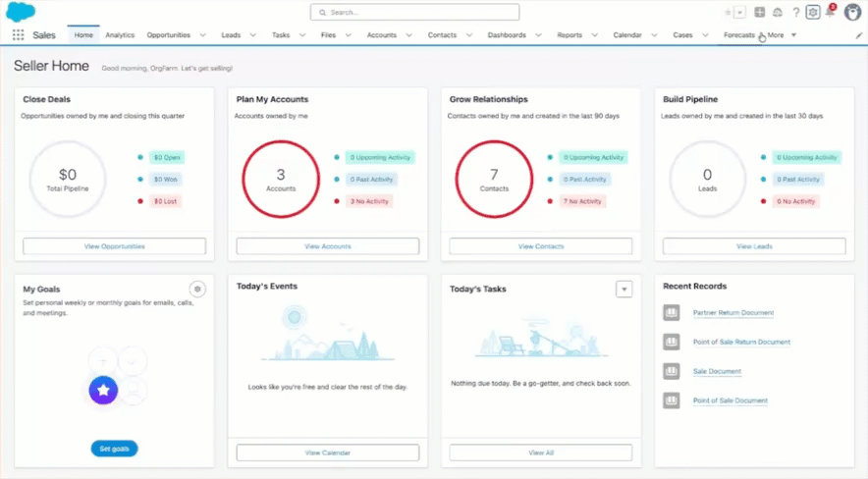Image resolution: width=868 pixels, height=479 pixels.
Task: Expand the Tasks tab dropdown chevron
Action: 302,35
